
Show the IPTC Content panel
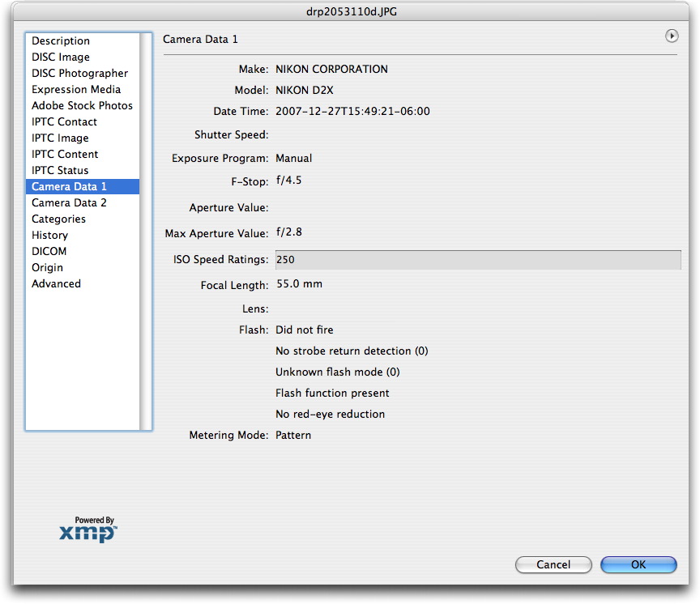click(x=65, y=155)
